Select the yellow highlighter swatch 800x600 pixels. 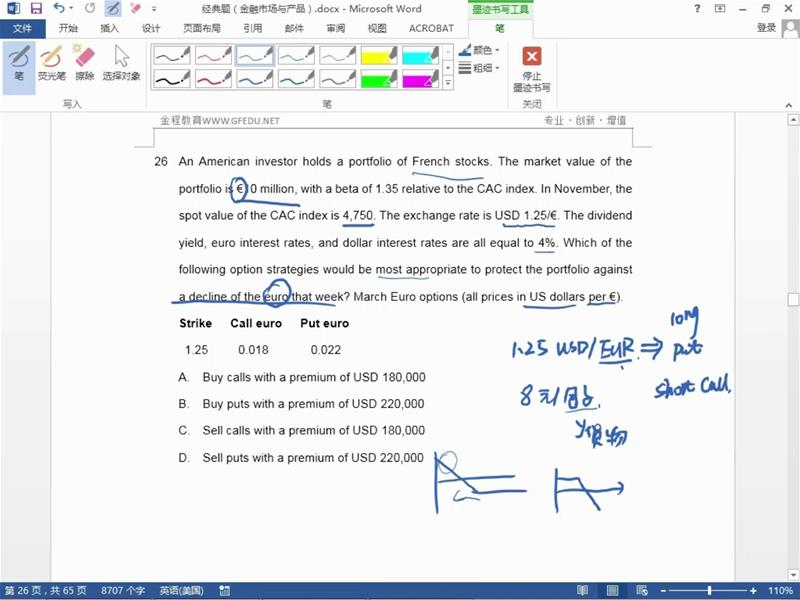(x=379, y=55)
